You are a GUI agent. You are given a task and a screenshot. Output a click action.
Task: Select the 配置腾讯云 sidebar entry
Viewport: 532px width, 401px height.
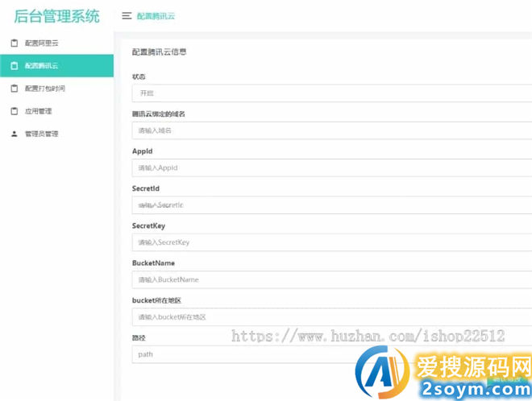click(56, 66)
